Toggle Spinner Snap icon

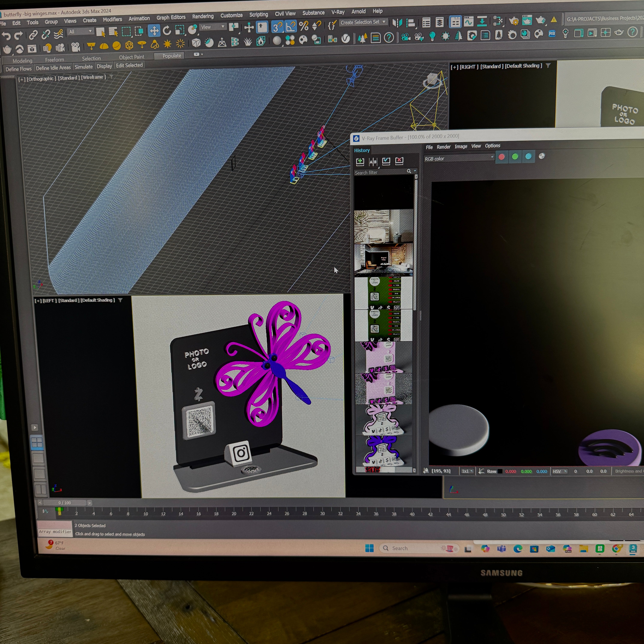point(317,25)
